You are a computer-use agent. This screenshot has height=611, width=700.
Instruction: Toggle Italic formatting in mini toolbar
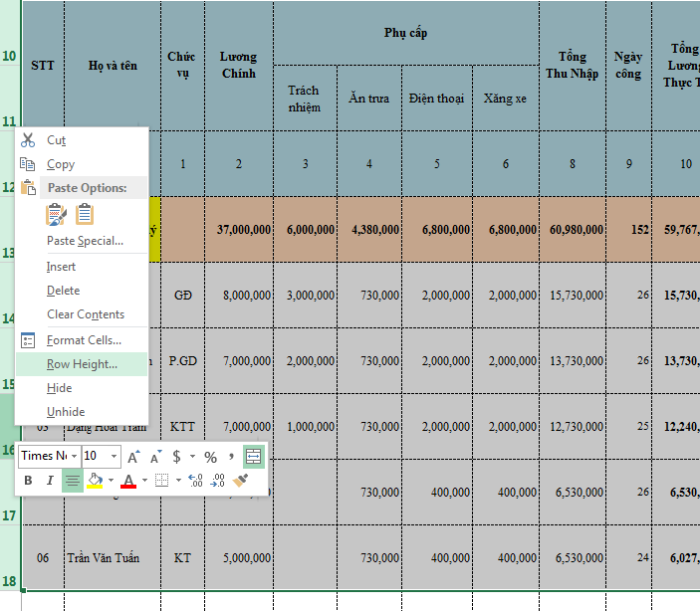[49, 481]
